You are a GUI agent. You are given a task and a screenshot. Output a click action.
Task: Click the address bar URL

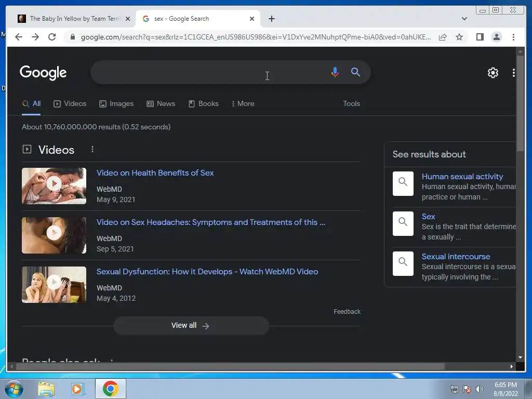tap(256, 37)
